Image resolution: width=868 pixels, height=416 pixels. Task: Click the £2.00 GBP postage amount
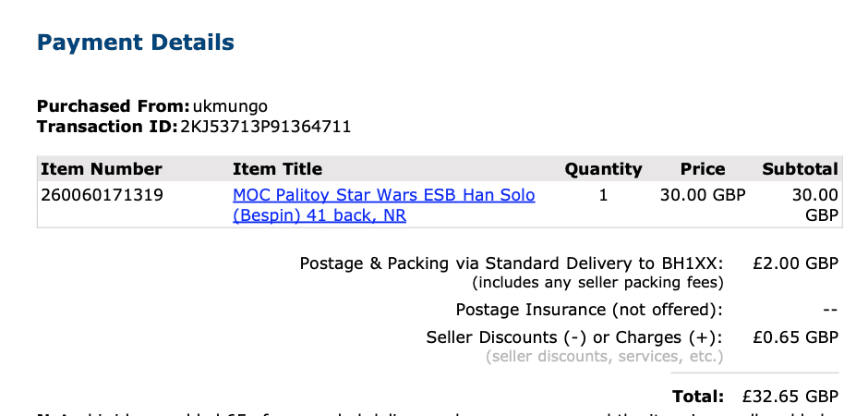pyautogui.click(x=795, y=263)
